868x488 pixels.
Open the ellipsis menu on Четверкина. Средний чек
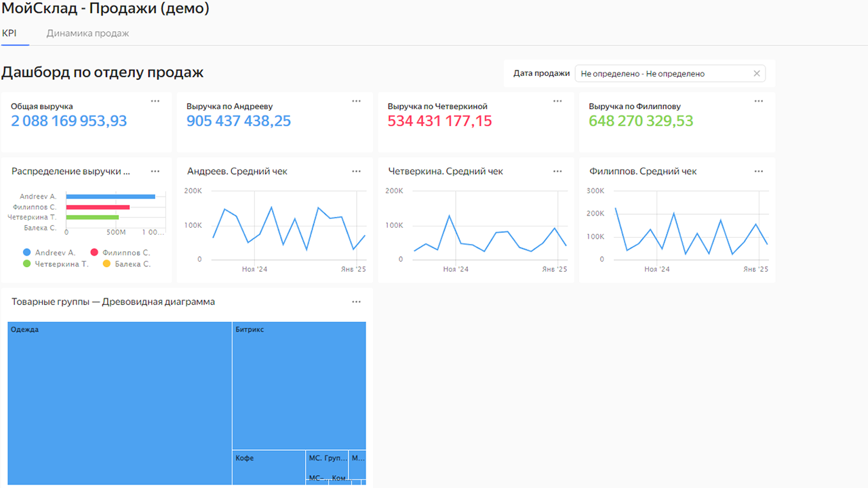pos(557,171)
